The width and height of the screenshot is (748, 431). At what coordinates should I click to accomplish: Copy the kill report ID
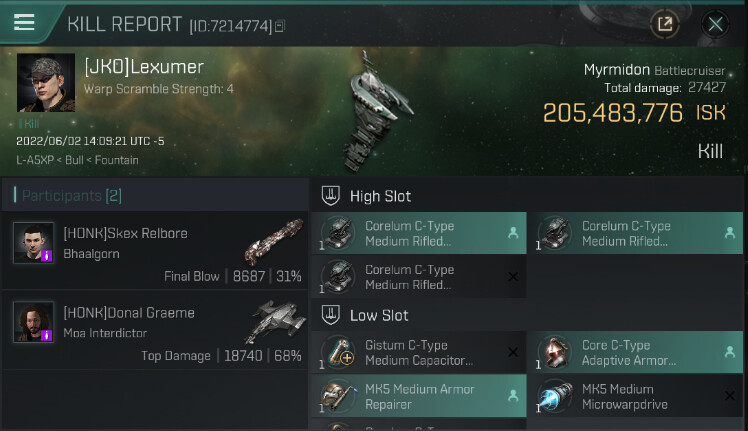(x=280, y=26)
